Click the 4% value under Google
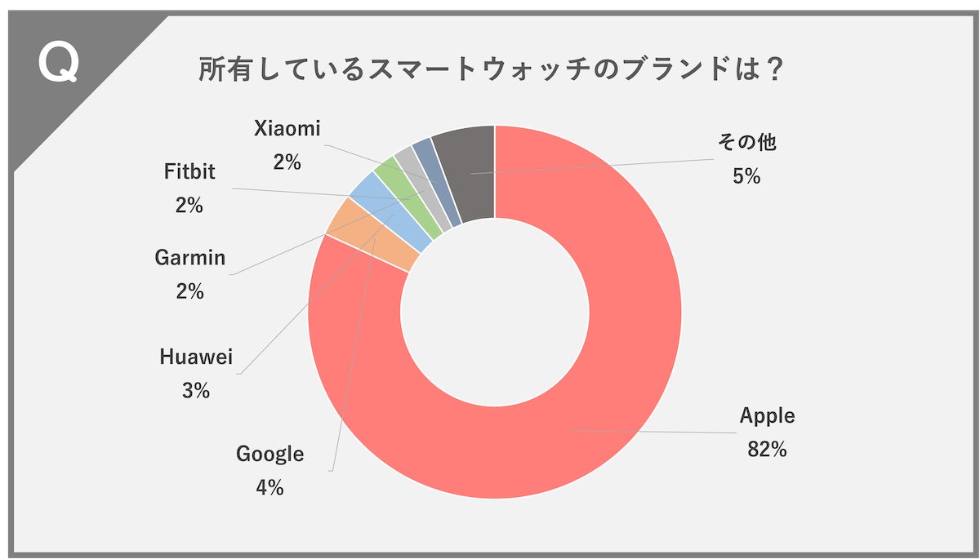Image resolution: width=980 pixels, height=559 pixels. (269, 488)
